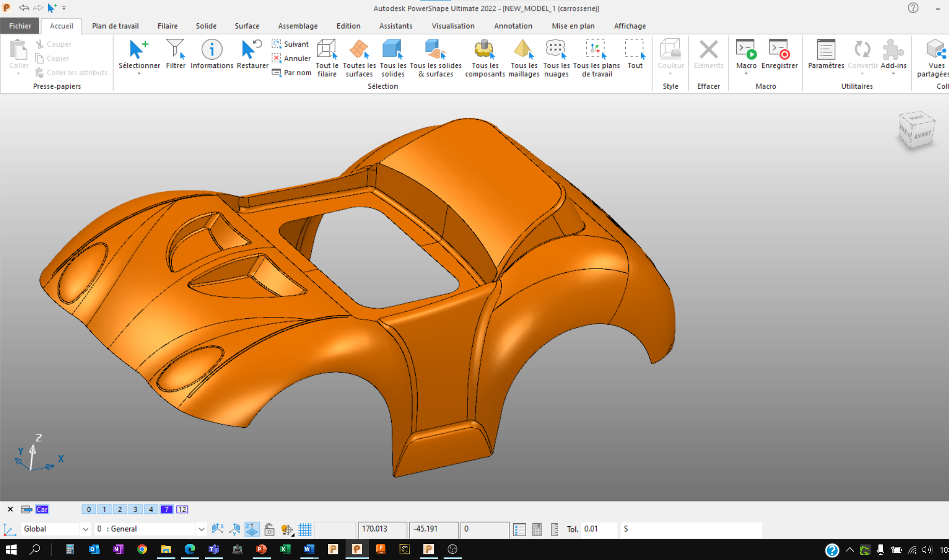The height and width of the screenshot is (560, 949).
Task: Expand the Global workplane dropdown
Action: tap(85, 529)
